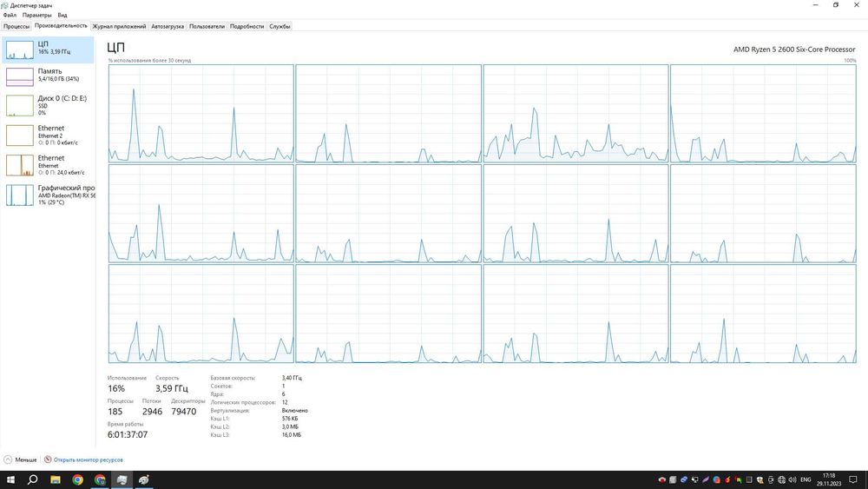Open the first Google Chrome taskbar icon
868x489 pixels.
coord(77,479)
